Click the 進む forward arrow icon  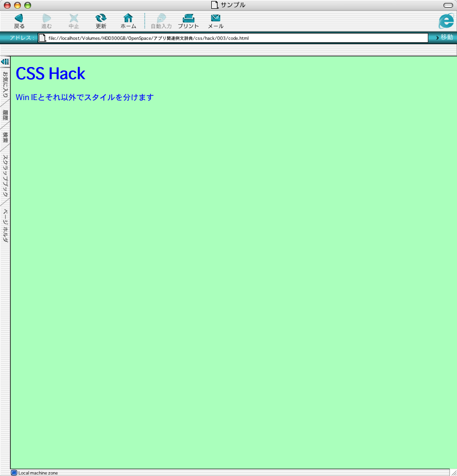coord(47,18)
